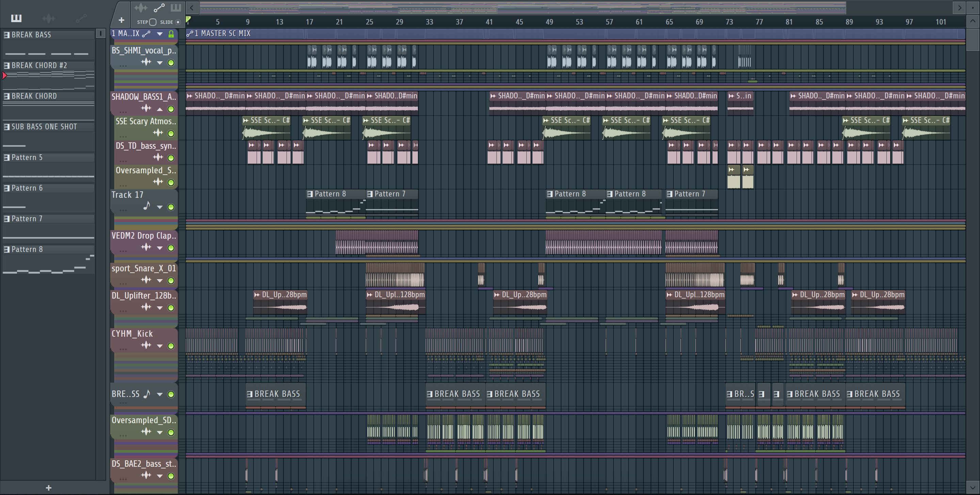The height and width of the screenshot is (495, 980).
Task: Select the 1 MASTER SC MIX automation clip
Action: (x=575, y=33)
